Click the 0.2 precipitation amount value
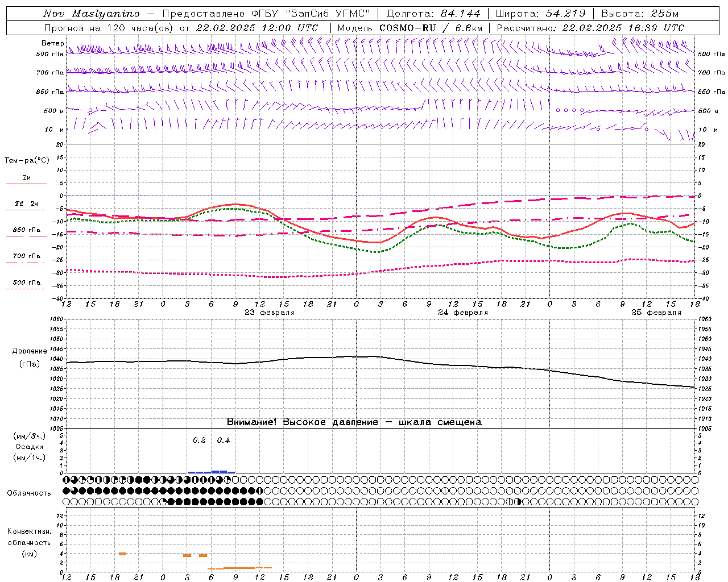The height and width of the screenshot is (582, 728). [199, 440]
